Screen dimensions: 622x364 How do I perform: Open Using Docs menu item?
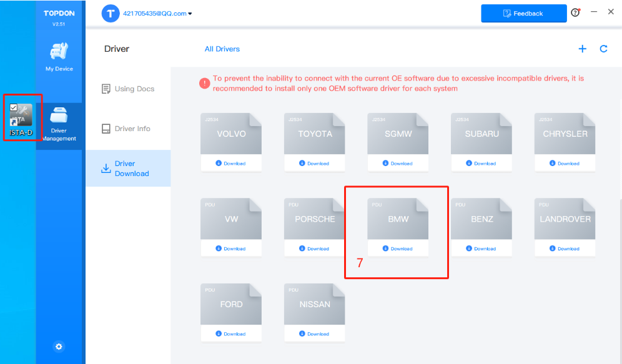(x=128, y=89)
